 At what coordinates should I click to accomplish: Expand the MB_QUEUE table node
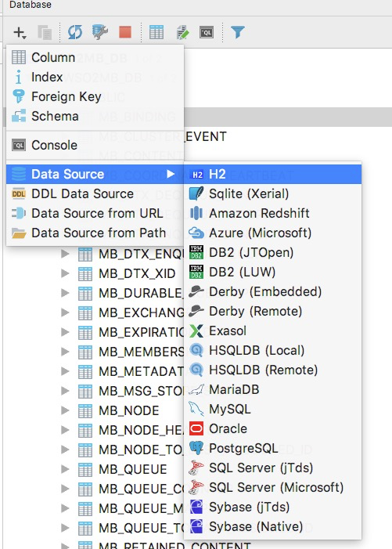(65, 469)
